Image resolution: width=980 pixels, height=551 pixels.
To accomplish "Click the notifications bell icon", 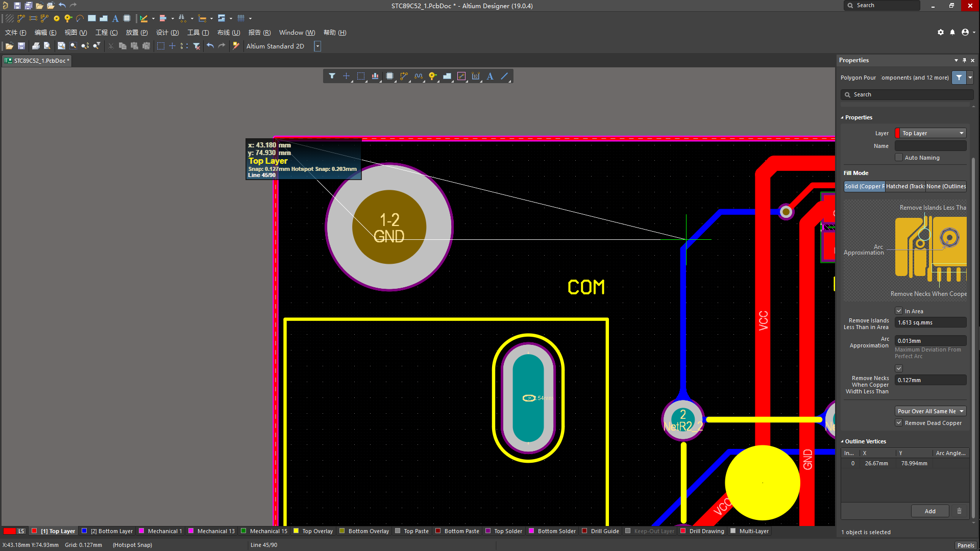I will 952,32.
